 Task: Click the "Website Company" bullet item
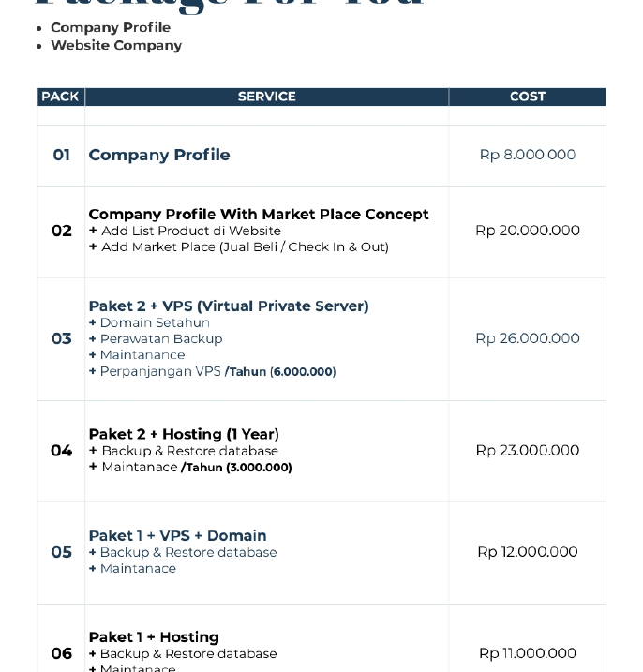[x=116, y=45]
